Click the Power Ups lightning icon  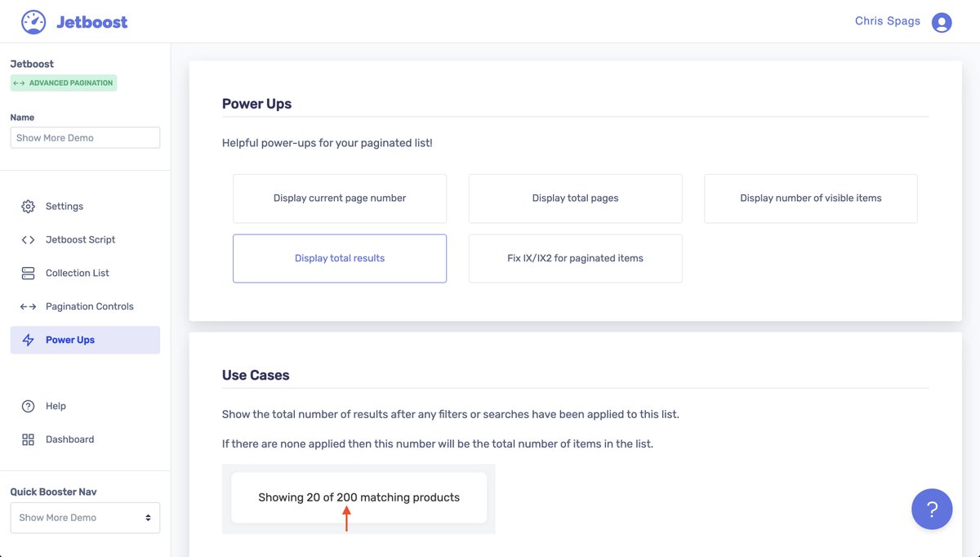pyautogui.click(x=28, y=341)
